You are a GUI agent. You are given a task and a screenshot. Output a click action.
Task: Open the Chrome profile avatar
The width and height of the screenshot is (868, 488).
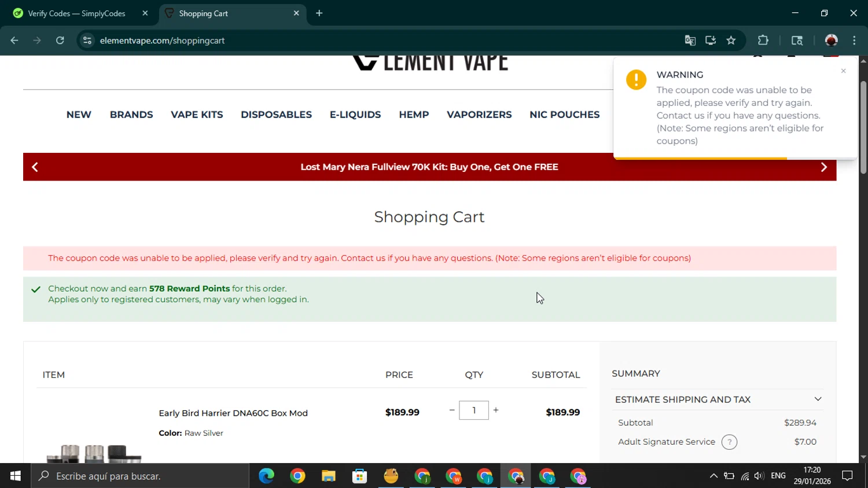coord(832,41)
